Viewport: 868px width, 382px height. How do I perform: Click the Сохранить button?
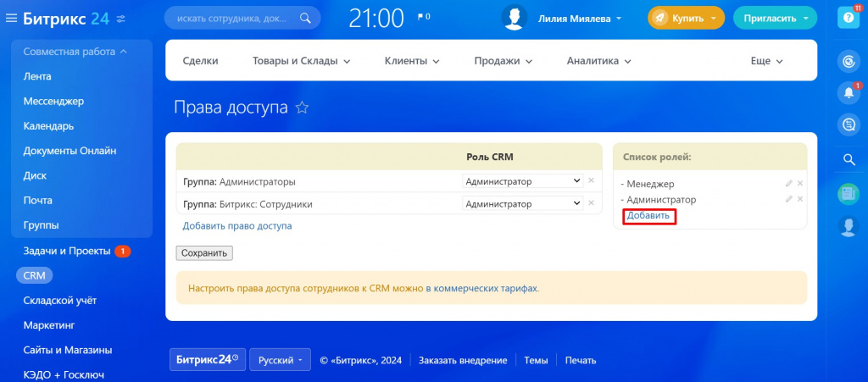[204, 253]
